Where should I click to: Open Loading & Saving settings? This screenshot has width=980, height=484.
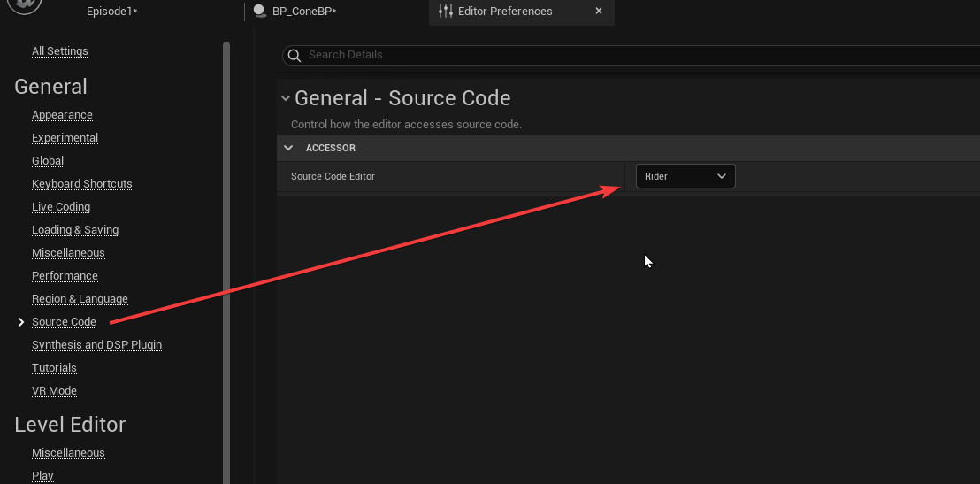point(75,230)
